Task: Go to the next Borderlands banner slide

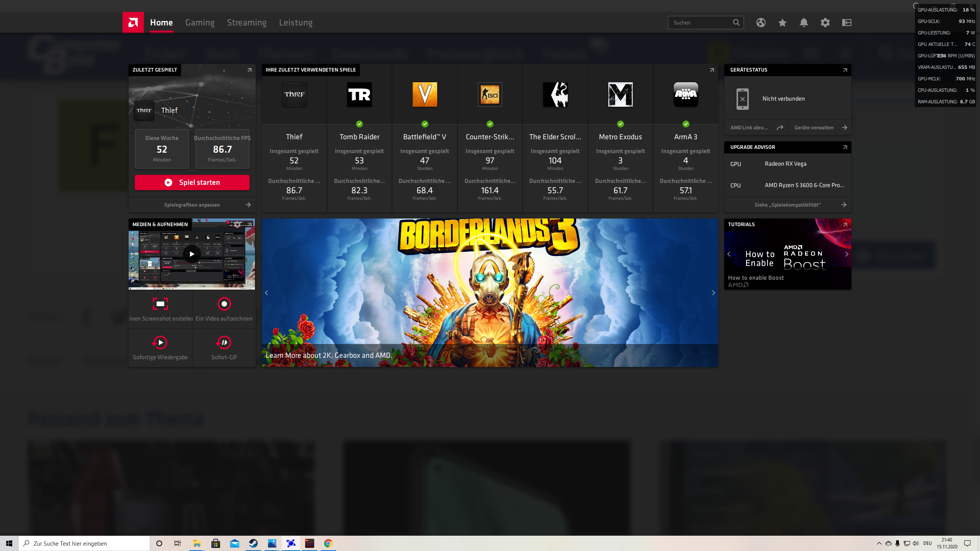Action: (713, 293)
